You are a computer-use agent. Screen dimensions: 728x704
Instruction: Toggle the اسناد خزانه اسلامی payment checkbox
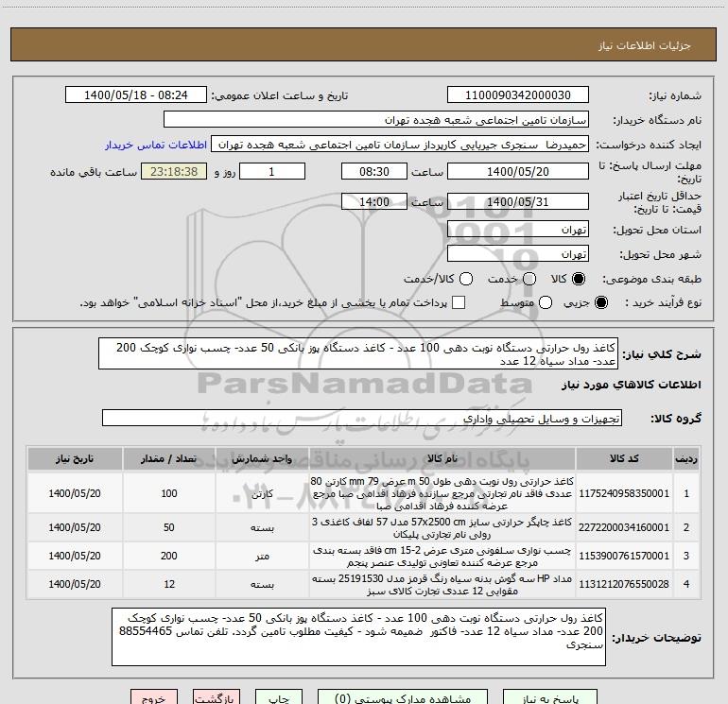459,302
